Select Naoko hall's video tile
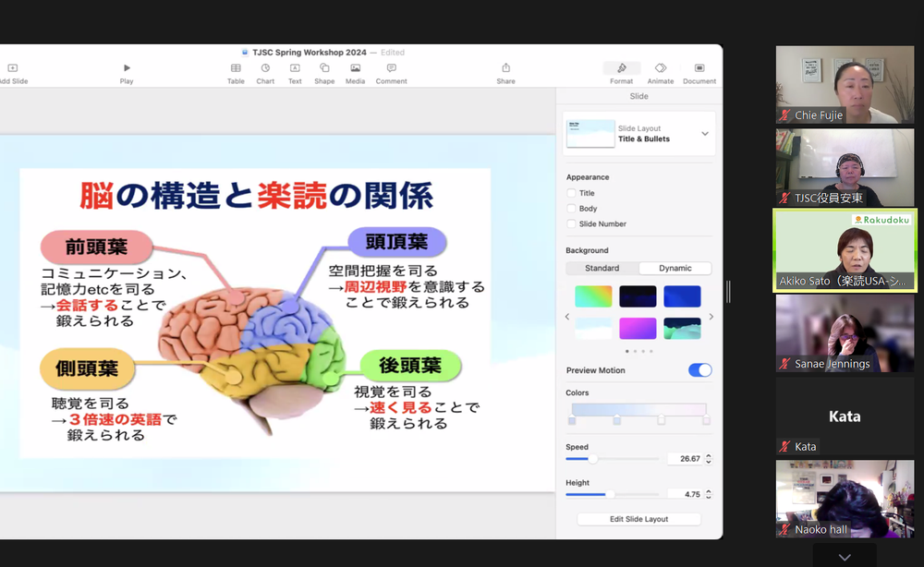This screenshot has height=567, width=924. (845, 499)
